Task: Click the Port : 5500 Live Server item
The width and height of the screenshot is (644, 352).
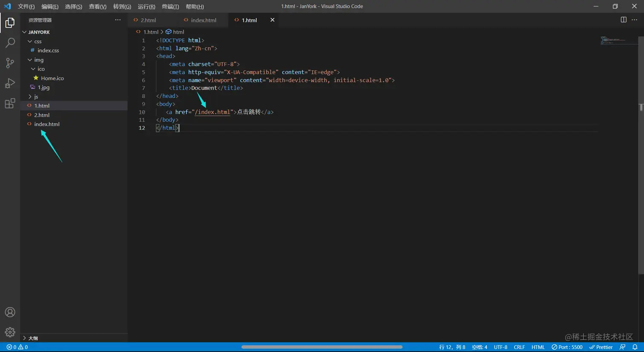Action: point(567,347)
